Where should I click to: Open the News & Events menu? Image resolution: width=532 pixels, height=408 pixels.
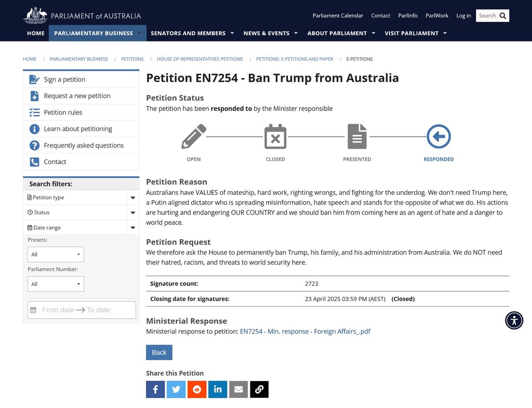pos(270,33)
